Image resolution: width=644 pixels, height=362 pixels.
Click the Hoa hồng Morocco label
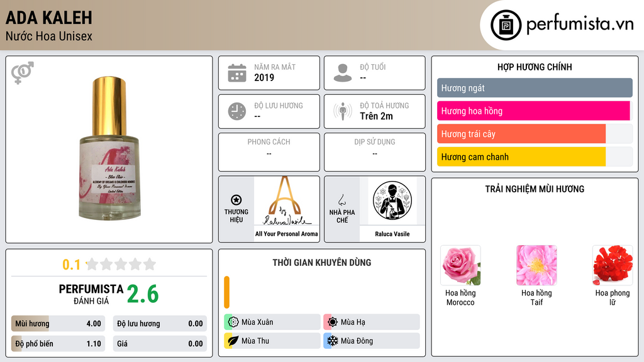click(460, 297)
